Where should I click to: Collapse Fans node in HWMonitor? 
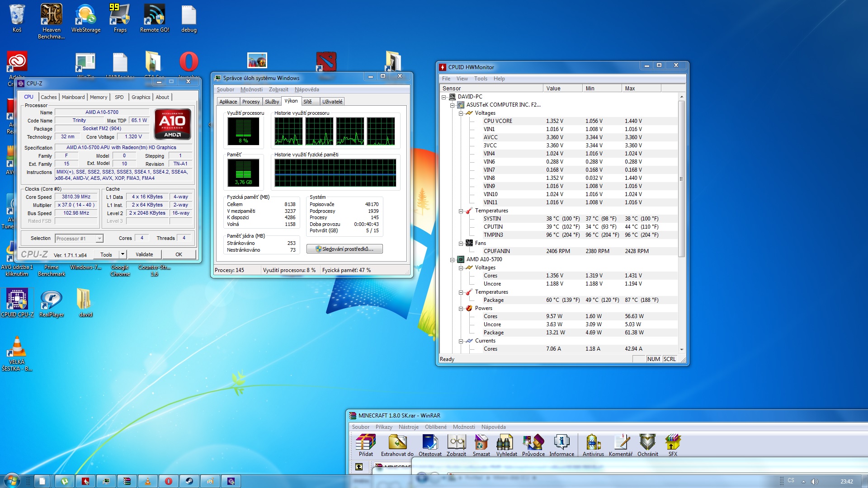pyautogui.click(x=461, y=243)
